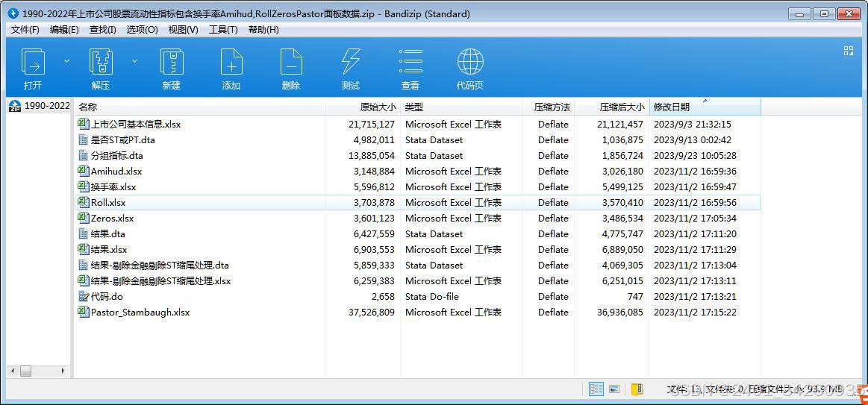Sort by 原始大小 column header
Viewport: 868px width, 405px height.
[363, 107]
